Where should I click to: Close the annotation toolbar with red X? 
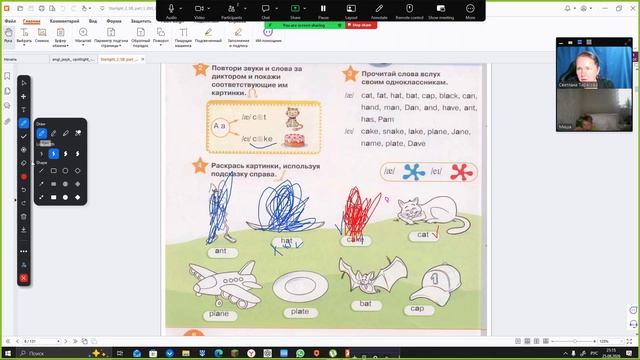tap(24, 278)
